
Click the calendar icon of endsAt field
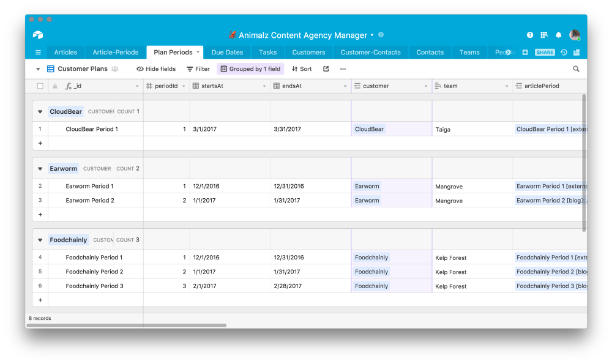(x=277, y=86)
